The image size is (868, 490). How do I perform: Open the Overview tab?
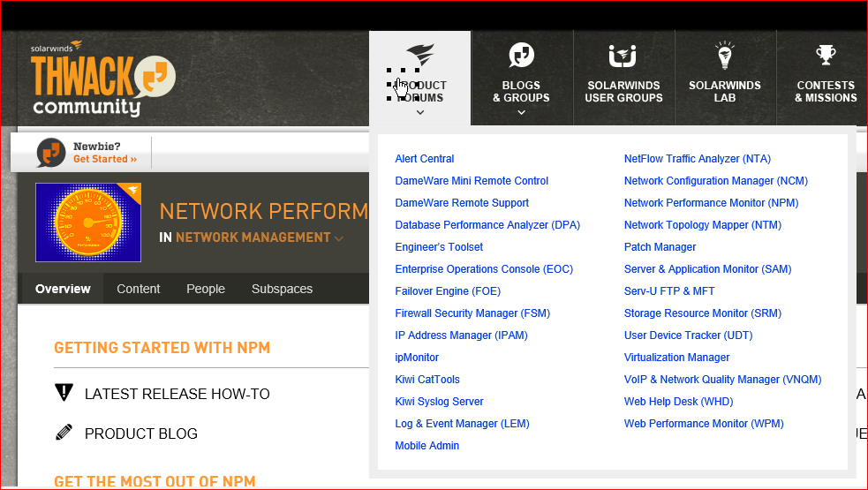pyautogui.click(x=63, y=289)
